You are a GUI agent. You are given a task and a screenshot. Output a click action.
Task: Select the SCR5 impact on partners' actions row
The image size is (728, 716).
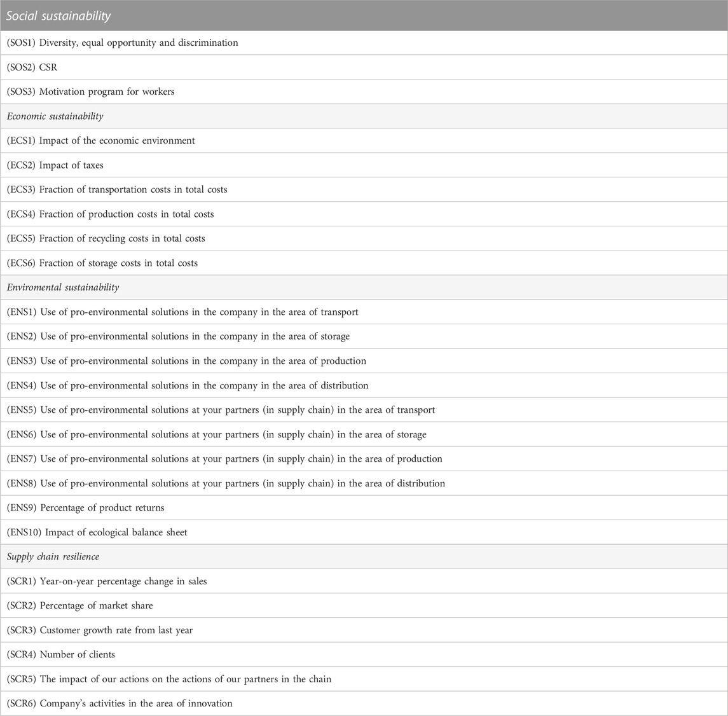364,679
